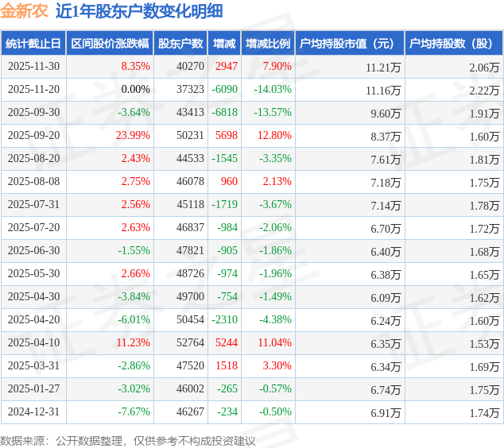Click the 增减 column header
504x448 pixels.
(224, 44)
